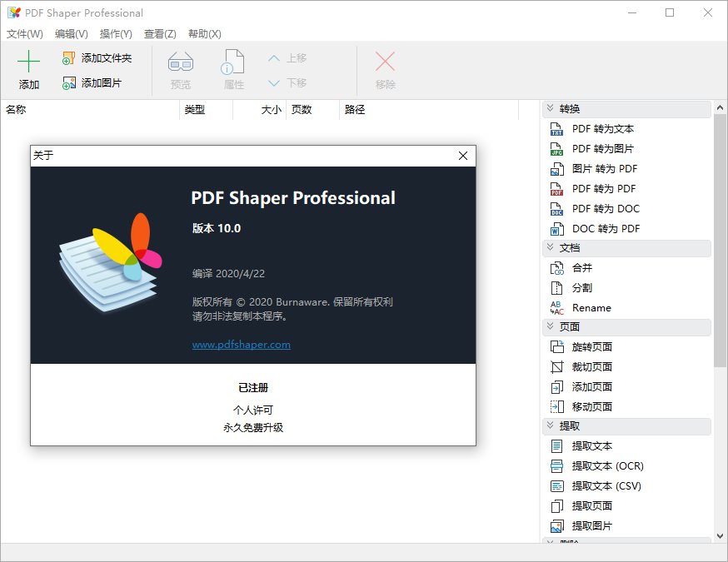This screenshot has width=728, height=562.
Task: Click the 提取图片 icon
Action: pos(556,526)
